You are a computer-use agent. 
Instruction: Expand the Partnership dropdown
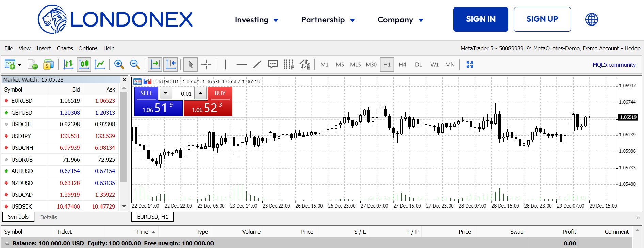328,20
